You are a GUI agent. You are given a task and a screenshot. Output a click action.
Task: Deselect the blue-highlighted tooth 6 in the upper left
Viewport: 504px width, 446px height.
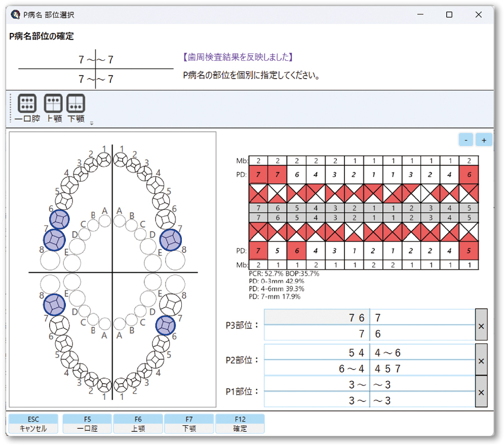(x=58, y=219)
